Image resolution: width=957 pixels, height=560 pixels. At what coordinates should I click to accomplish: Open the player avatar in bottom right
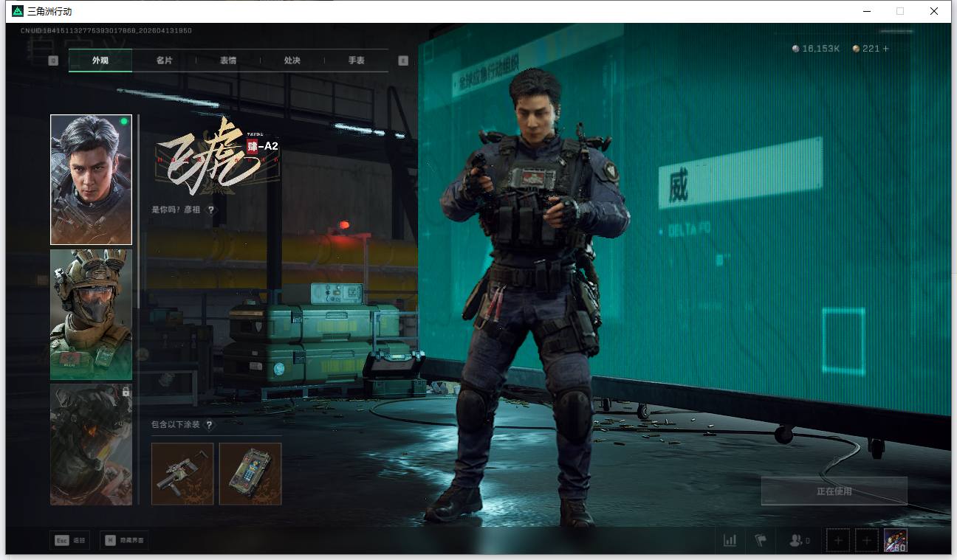[x=895, y=541]
